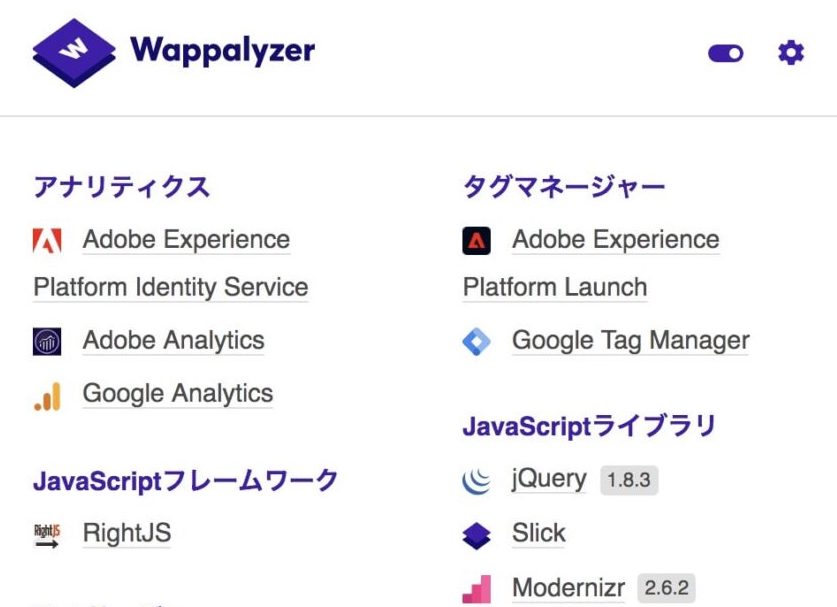Click the black Adobe Launch icon
The width and height of the screenshot is (837, 607).
[477, 241]
